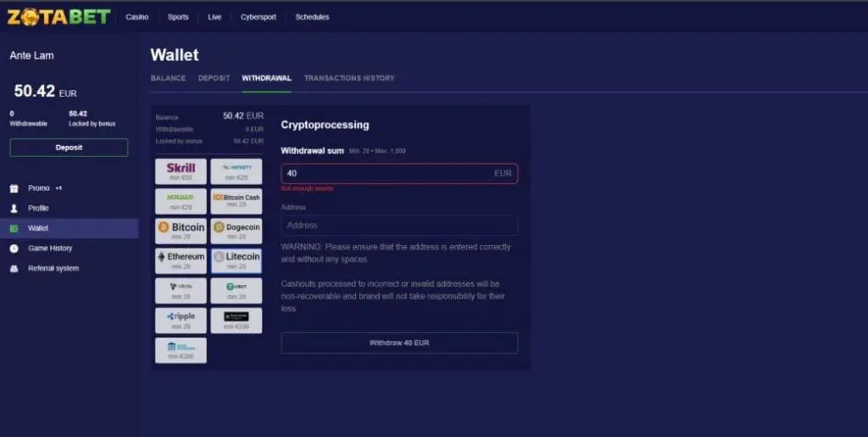Open Cybersport section in top menu
Viewport: 868px width, 437px height.
[258, 17]
